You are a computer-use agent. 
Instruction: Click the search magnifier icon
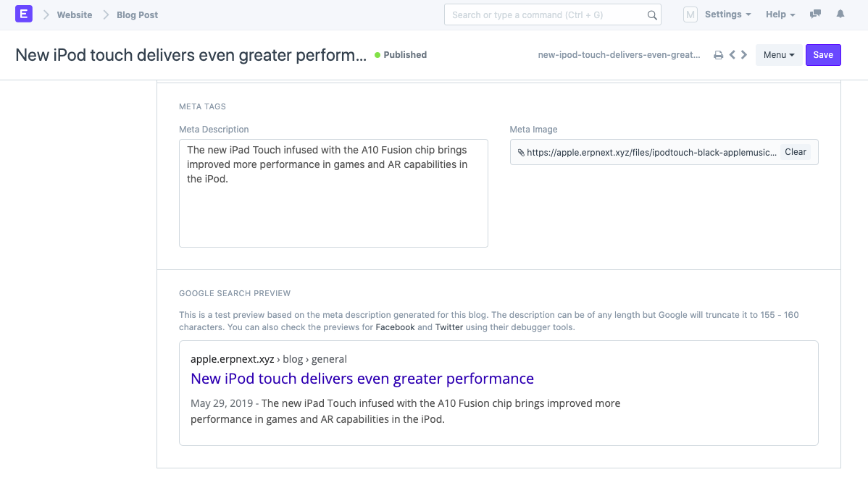(x=651, y=14)
